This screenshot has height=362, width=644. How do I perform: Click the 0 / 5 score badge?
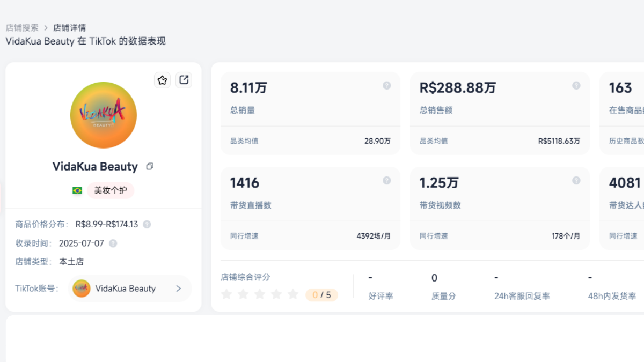pyautogui.click(x=321, y=295)
